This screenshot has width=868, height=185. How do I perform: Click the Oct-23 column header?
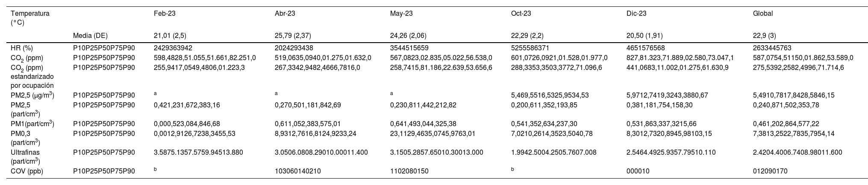point(521,14)
